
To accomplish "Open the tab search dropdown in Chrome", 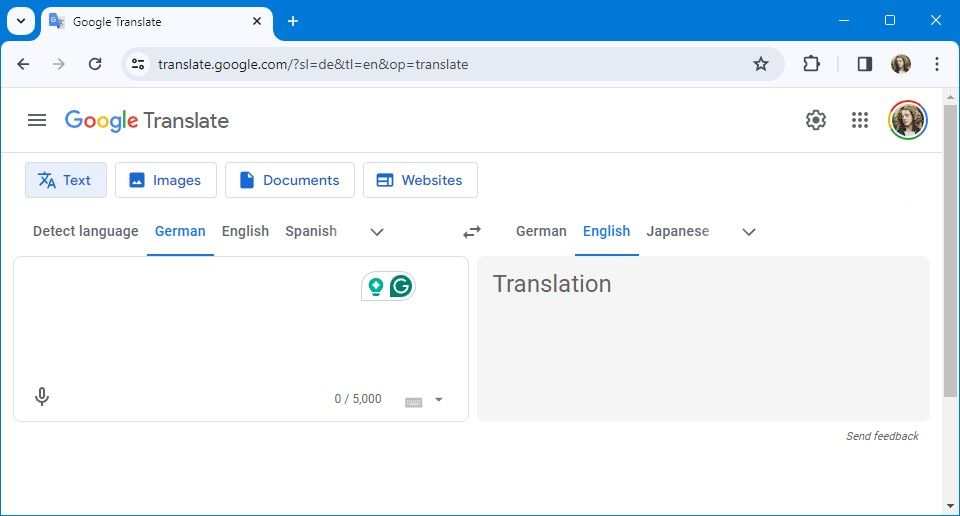I will [21, 21].
